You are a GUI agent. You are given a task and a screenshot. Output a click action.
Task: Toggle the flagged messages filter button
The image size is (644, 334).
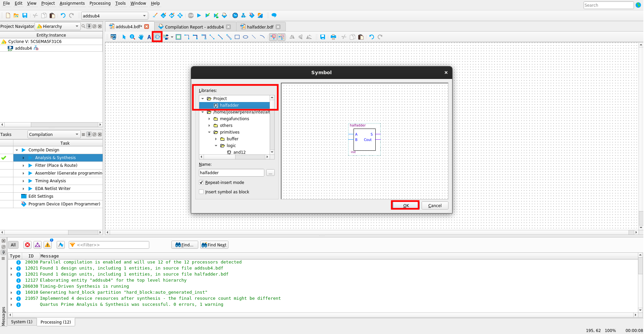point(61,245)
